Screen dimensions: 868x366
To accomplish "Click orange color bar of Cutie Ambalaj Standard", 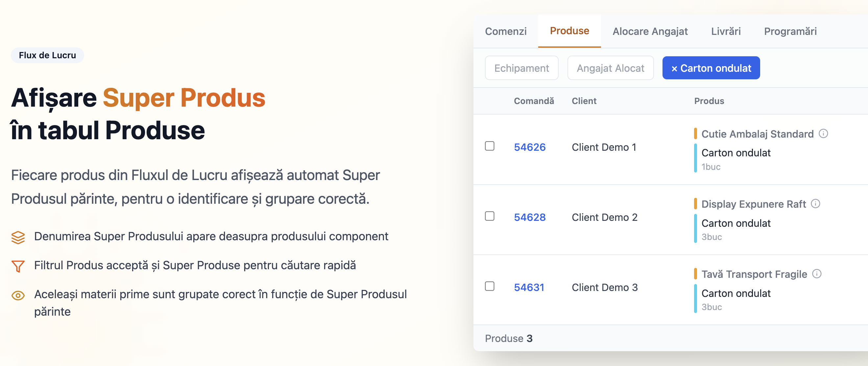I will pyautogui.click(x=695, y=134).
